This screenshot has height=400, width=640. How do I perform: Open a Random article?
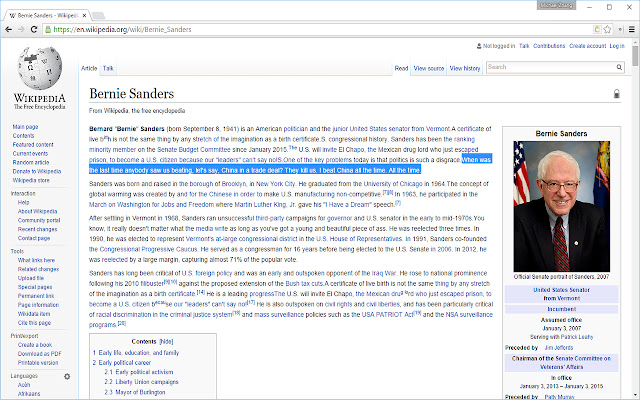pyautogui.click(x=31, y=162)
